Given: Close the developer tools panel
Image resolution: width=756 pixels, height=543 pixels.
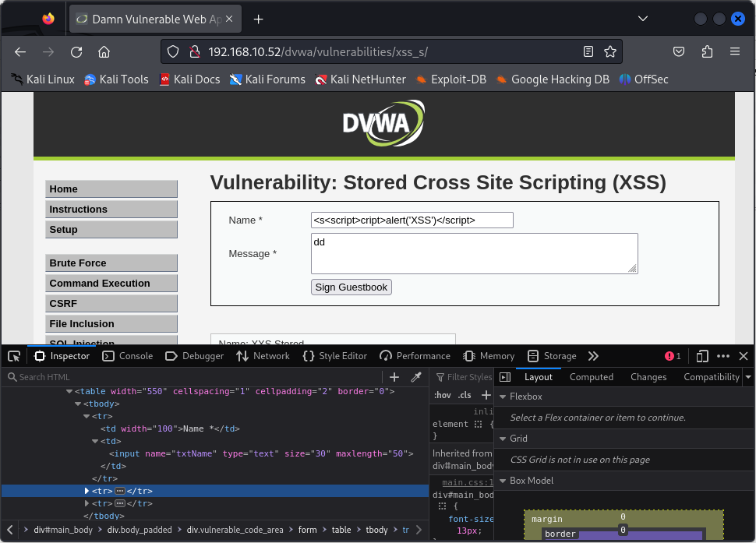Looking at the screenshot, I should coord(744,356).
